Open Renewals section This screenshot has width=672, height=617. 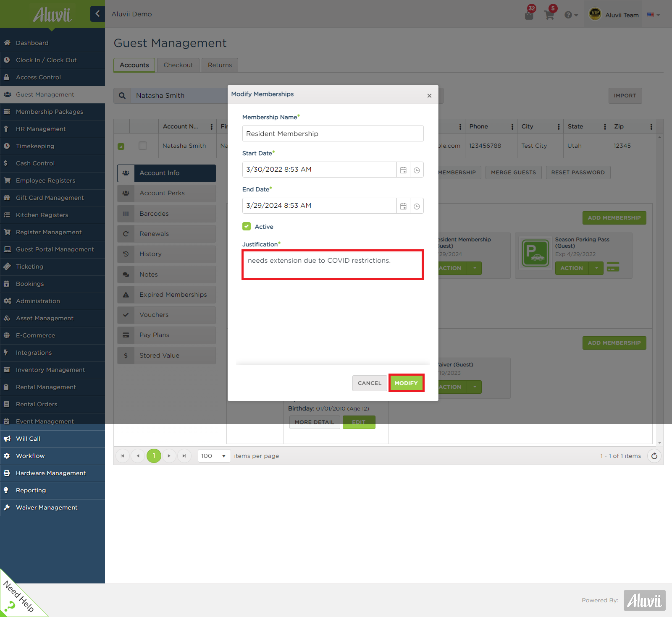pos(166,234)
